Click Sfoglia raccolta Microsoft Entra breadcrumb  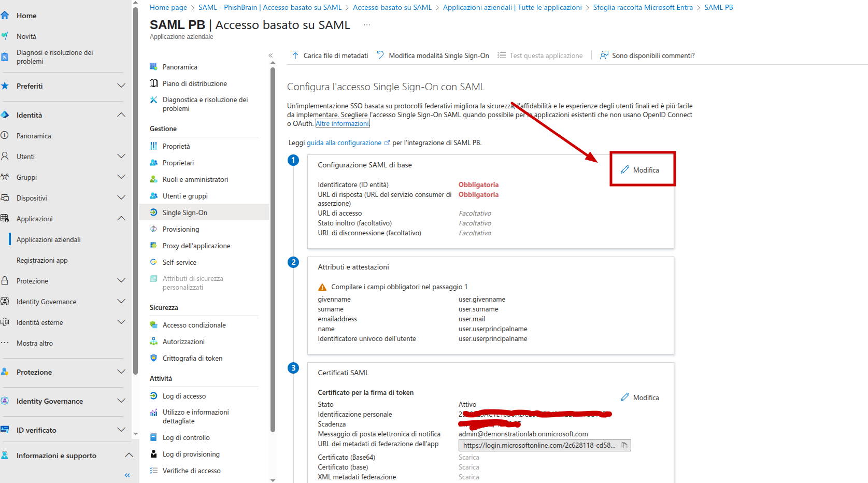643,7
